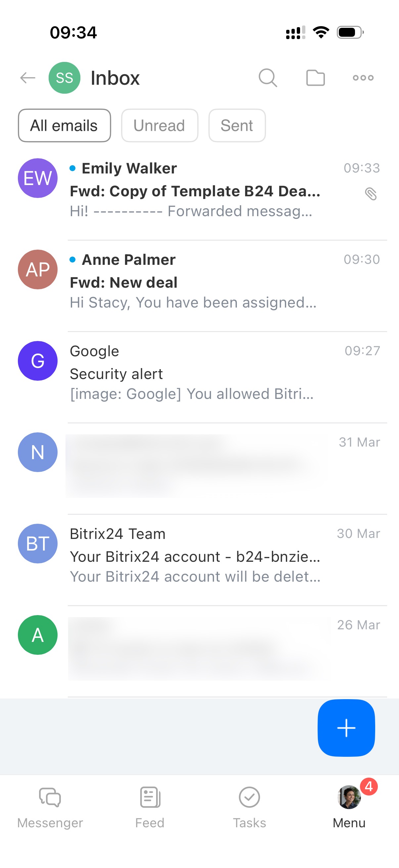Image resolution: width=399 pixels, height=868 pixels.
Task: Open Anne Palmer's Fwd: New deal email
Action: pos(195,282)
